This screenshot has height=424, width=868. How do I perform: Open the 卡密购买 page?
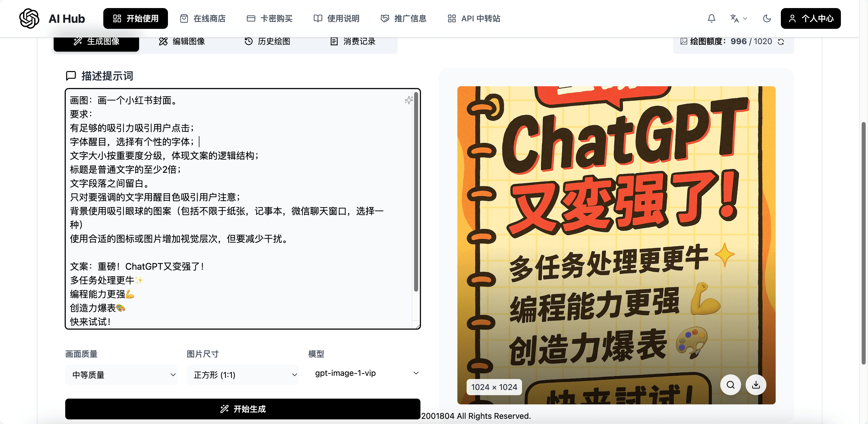(270, 18)
